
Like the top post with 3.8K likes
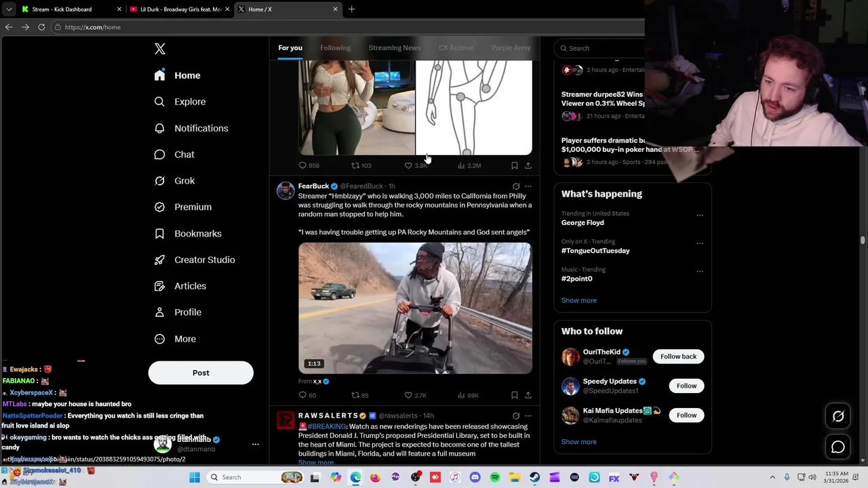point(415,165)
